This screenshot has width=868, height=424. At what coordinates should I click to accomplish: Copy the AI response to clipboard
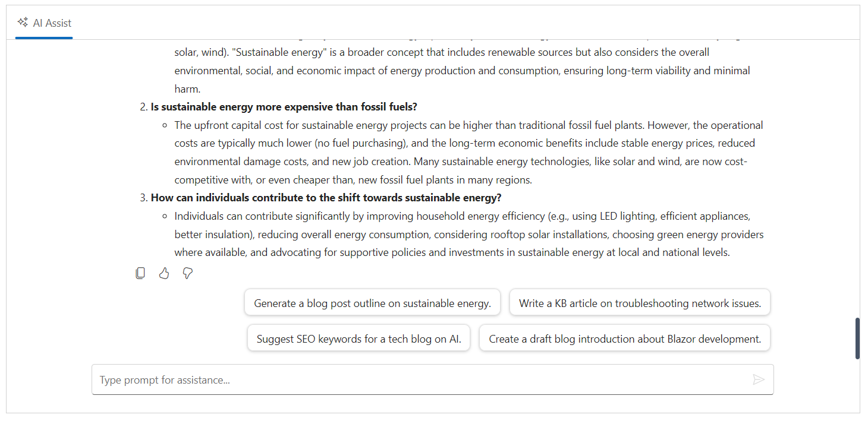pyautogui.click(x=140, y=273)
